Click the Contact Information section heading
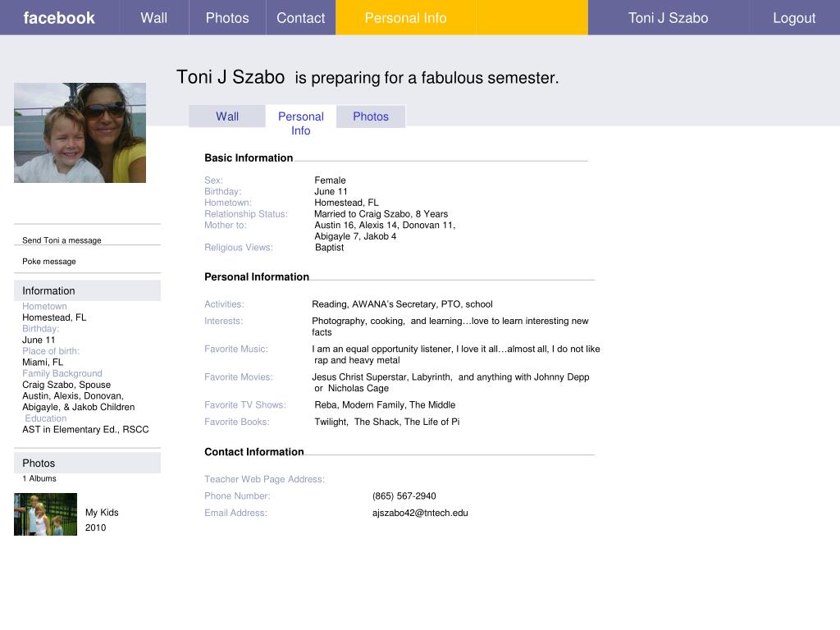This screenshot has height=630, width=840. pos(254,452)
